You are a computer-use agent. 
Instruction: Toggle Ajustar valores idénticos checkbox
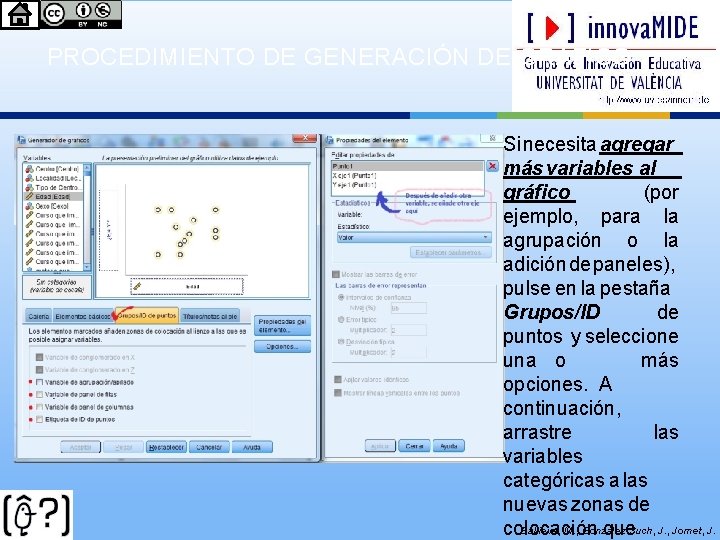point(338,379)
